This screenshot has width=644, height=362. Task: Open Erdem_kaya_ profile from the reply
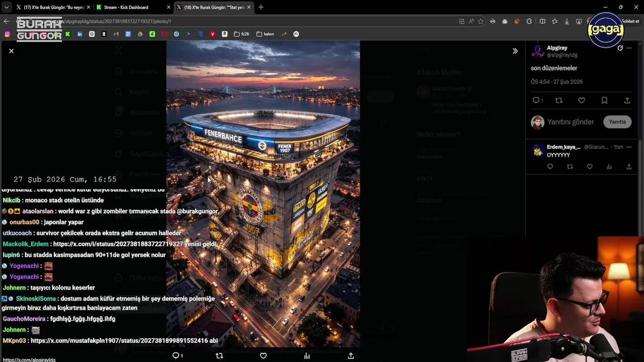pos(563,147)
